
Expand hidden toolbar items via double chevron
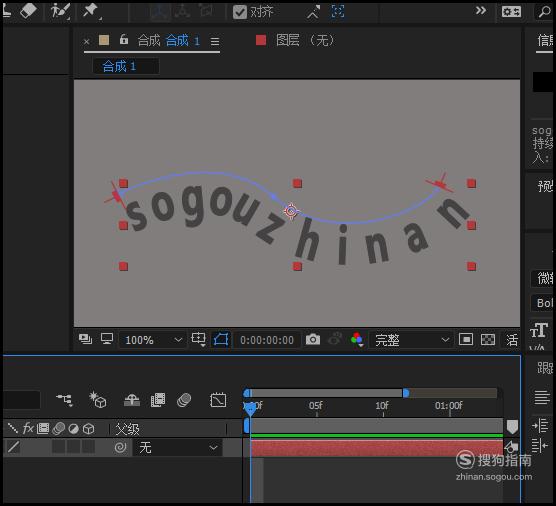point(481,11)
